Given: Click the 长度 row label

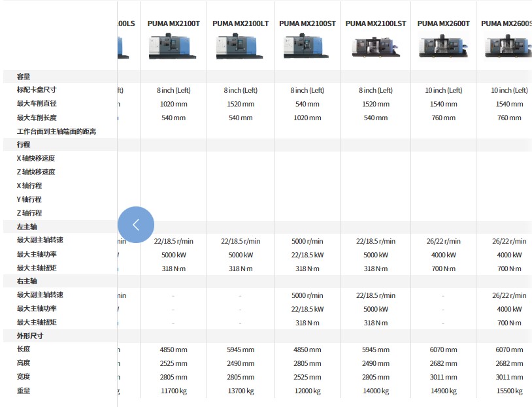Looking at the screenshot, I should click(x=24, y=349).
